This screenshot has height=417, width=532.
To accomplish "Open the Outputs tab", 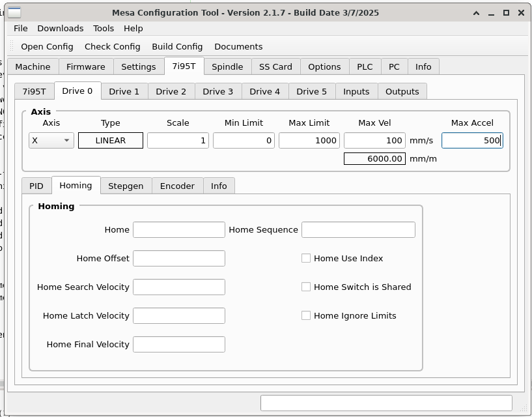I will point(402,91).
